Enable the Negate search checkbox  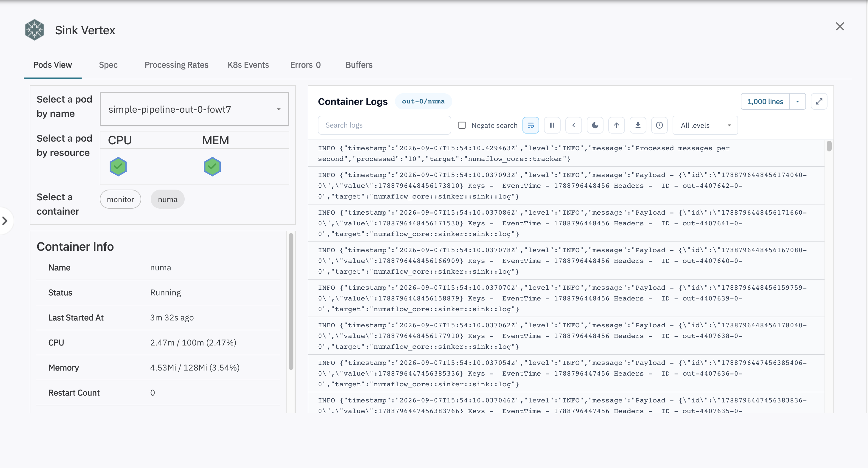[462, 125]
